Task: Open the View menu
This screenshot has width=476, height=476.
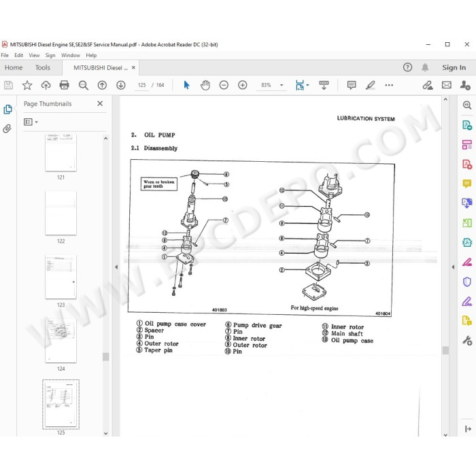Action: tap(34, 55)
